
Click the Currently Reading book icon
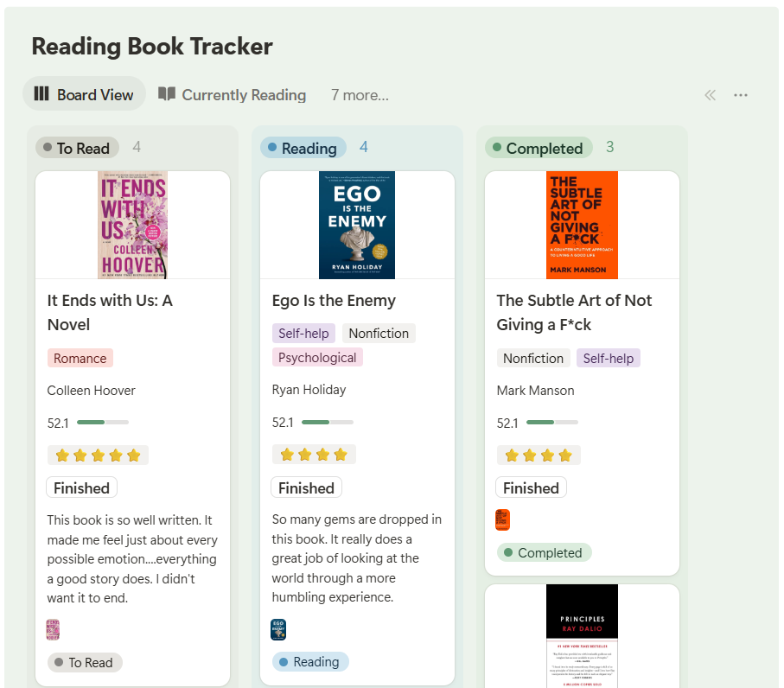167,94
